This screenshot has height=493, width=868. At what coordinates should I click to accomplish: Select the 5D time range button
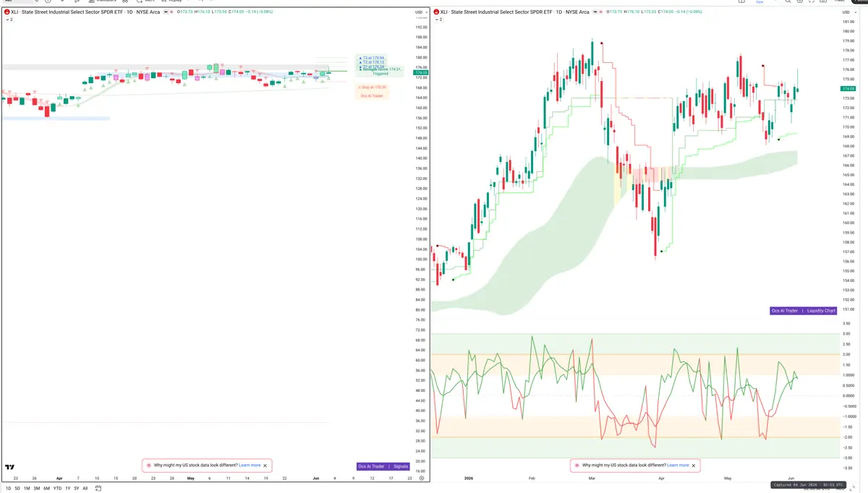(17, 489)
